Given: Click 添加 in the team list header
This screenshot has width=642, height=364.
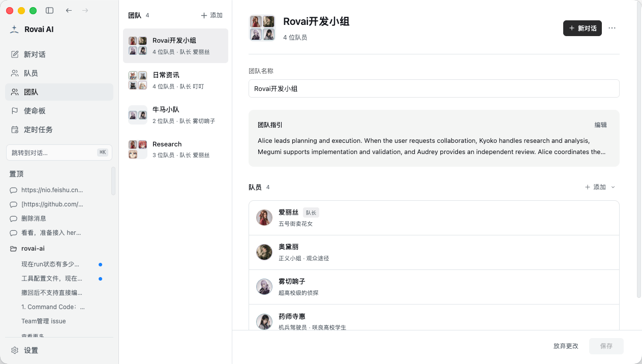Looking at the screenshot, I should pos(212,15).
